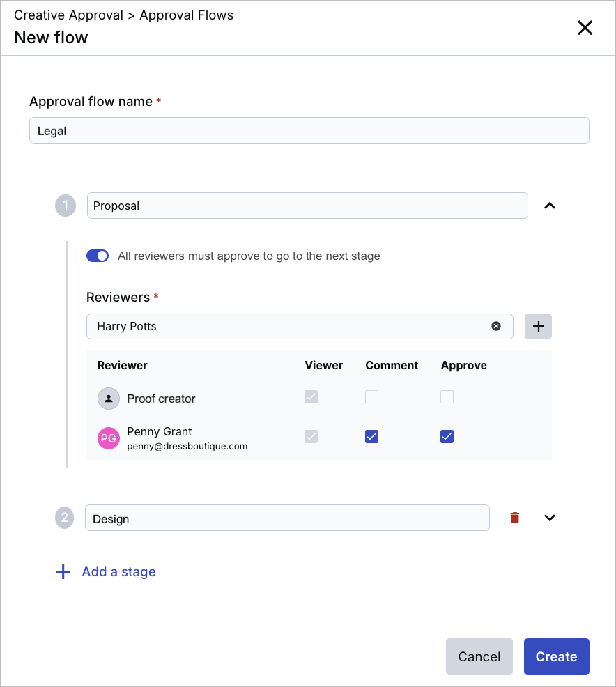Enable Approve permission for Proof creator
616x687 pixels.
pos(447,396)
